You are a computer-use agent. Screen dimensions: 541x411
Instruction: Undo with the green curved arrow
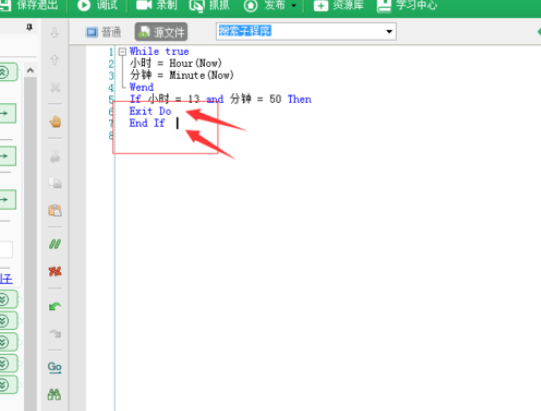click(x=55, y=306)
